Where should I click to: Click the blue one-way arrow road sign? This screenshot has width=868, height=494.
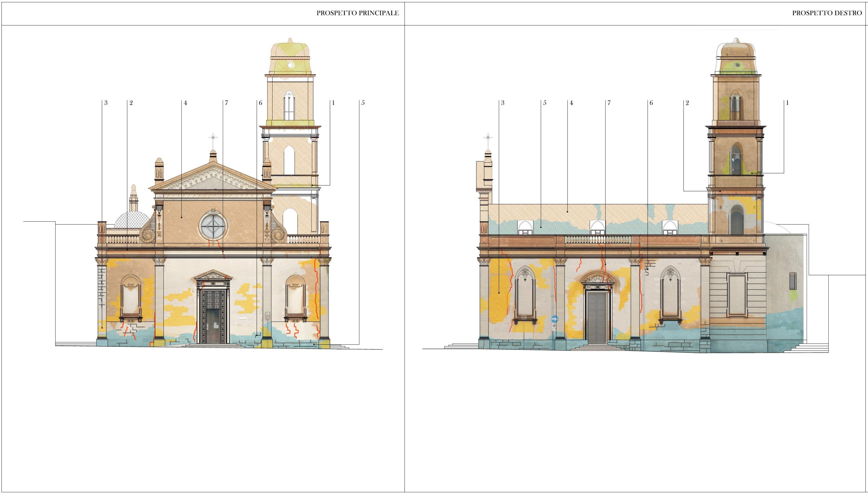click(x=554, y=319)
